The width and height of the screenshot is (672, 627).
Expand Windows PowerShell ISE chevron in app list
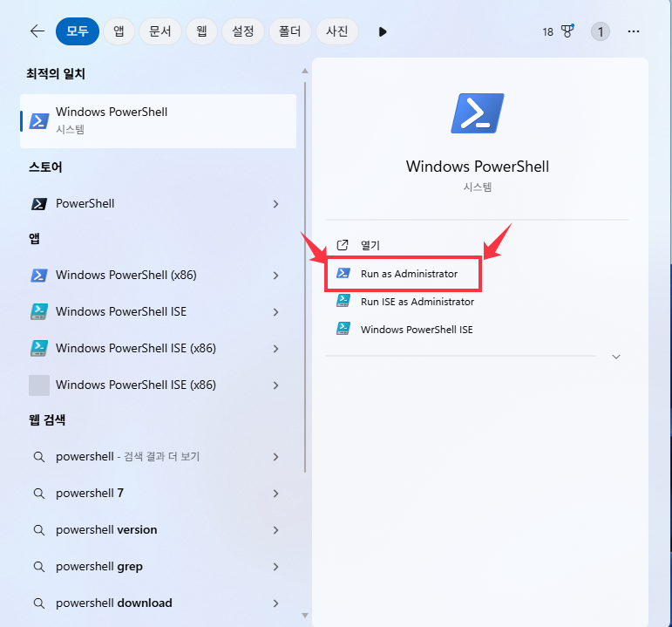276,312
